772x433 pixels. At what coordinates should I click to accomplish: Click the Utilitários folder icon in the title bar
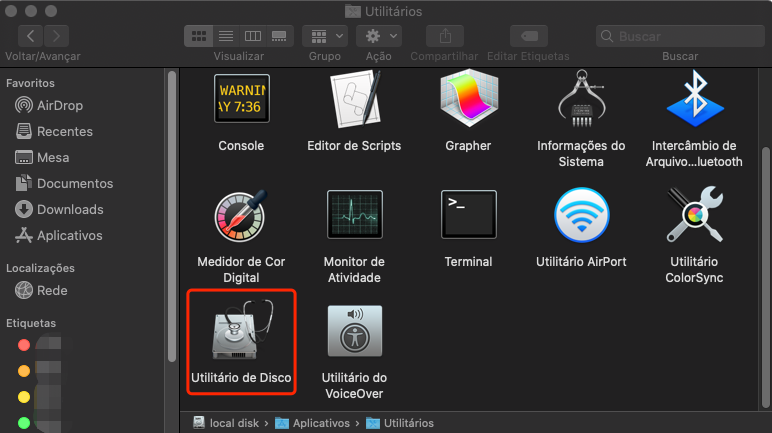pyautogui.click(x=353, y=11)
